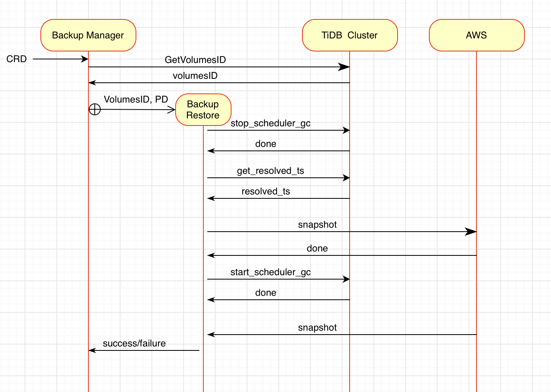Click the CRD label
Screen dimensions: 551x392
(x=17, y=59)
